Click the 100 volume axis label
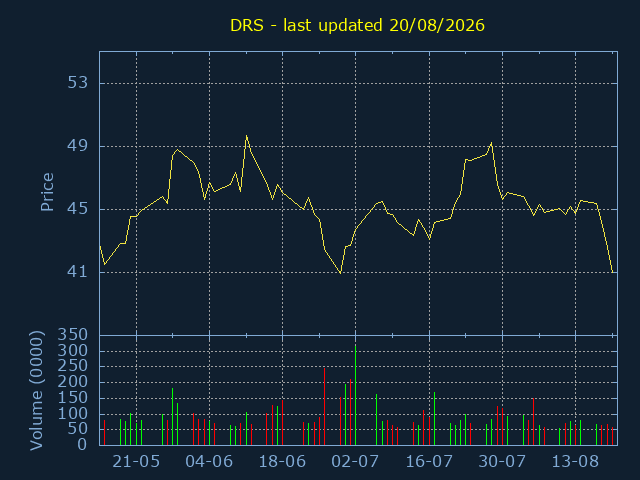This screenshot has height=480, width=640. 73,413
